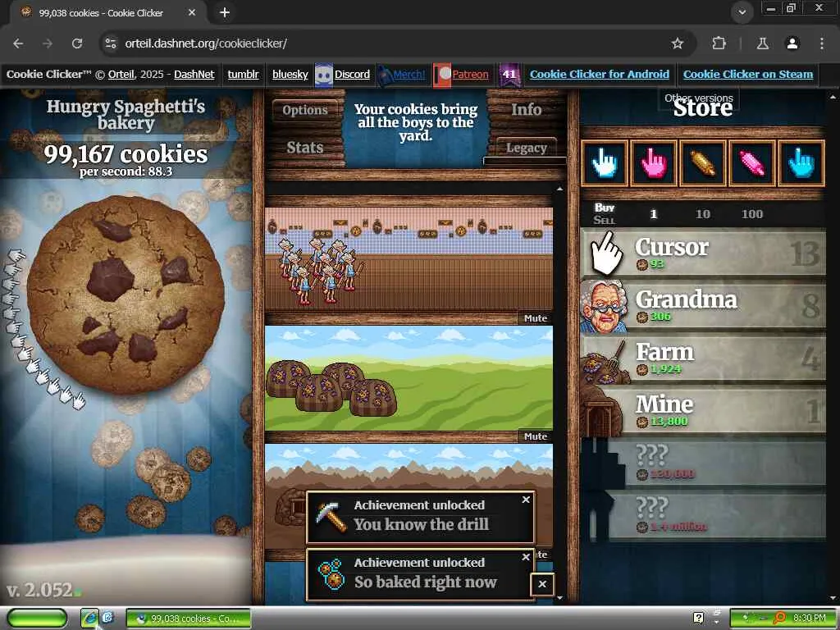840x630 pixels.
Task: Close the Cookie Clicker tab
Action: (x=192, y=12)
